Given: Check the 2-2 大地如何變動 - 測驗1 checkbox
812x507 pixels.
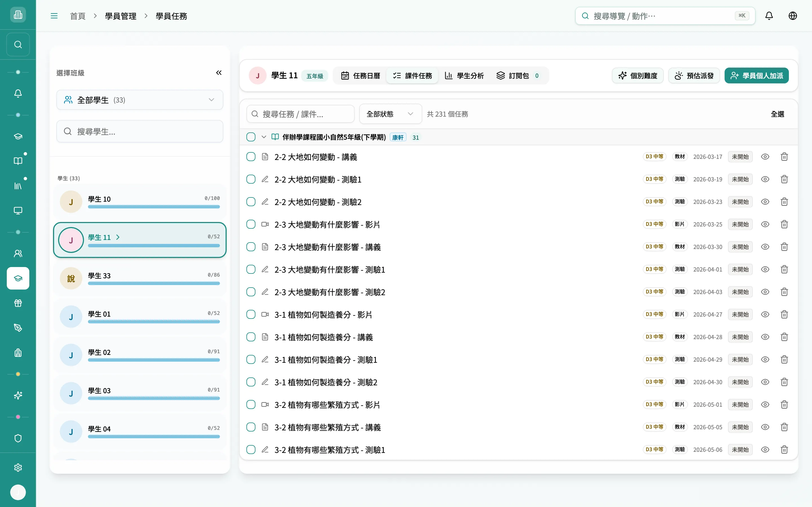Looking at the screenshot, I should pos(251,179).
